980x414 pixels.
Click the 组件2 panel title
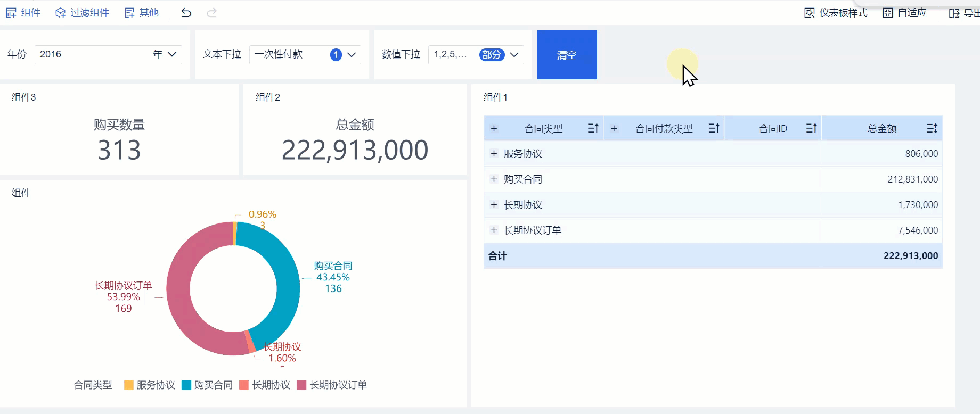[268, 97]
